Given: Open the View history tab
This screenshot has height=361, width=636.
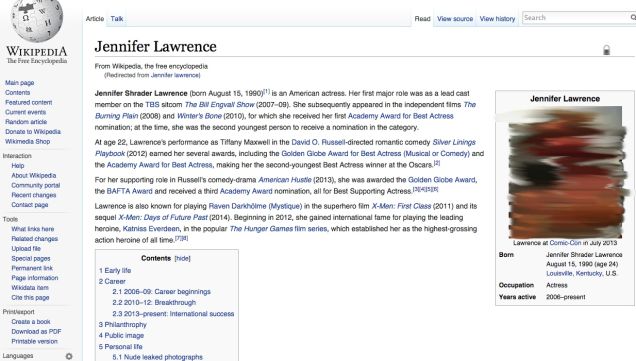Looking at the screenshot, I should point(497,19).
